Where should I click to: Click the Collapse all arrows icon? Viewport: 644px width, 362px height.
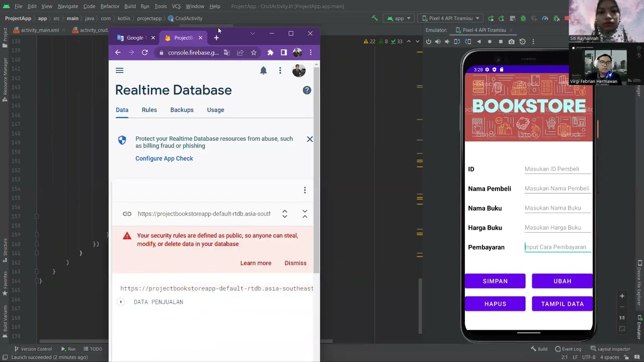pyautogui.click(x=305, y=214)
